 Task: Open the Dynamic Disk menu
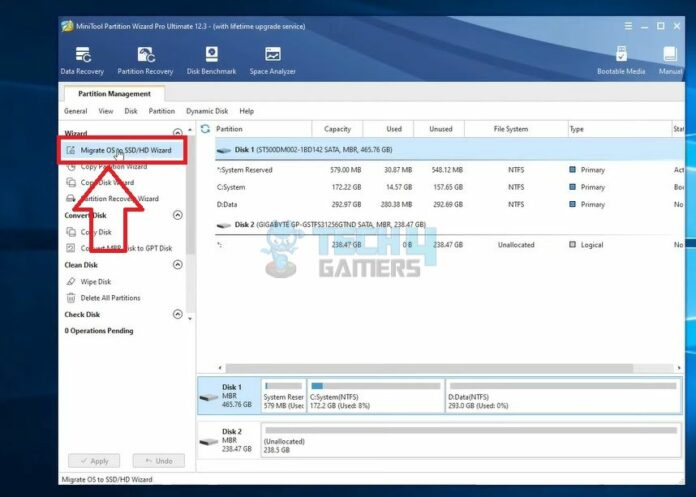click(206, 111)
